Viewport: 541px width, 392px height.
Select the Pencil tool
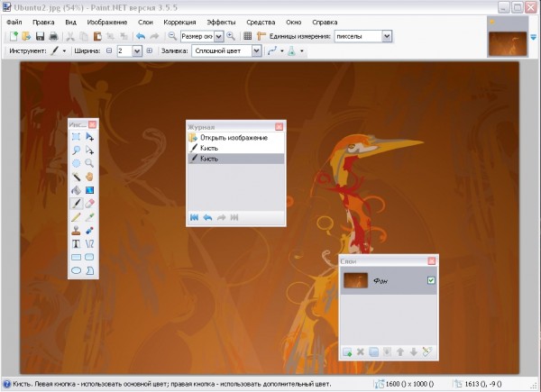[x=76, y=217]
